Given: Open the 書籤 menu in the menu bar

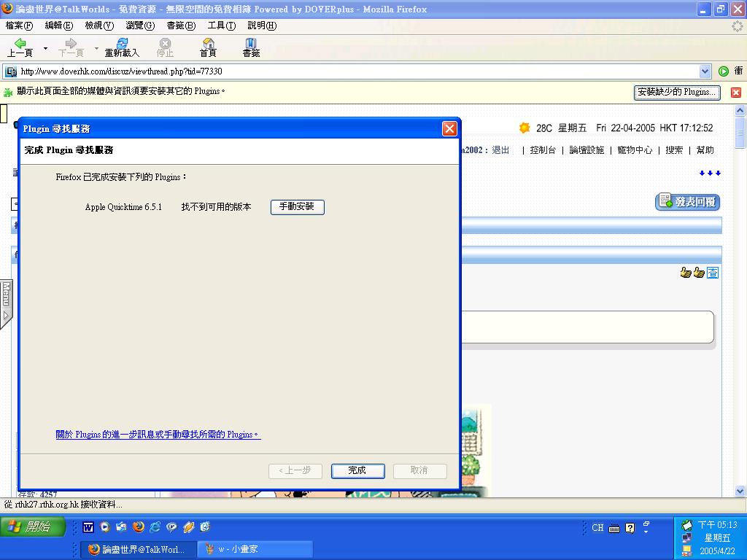Looking at the screenshot, I should coord(181,26).
